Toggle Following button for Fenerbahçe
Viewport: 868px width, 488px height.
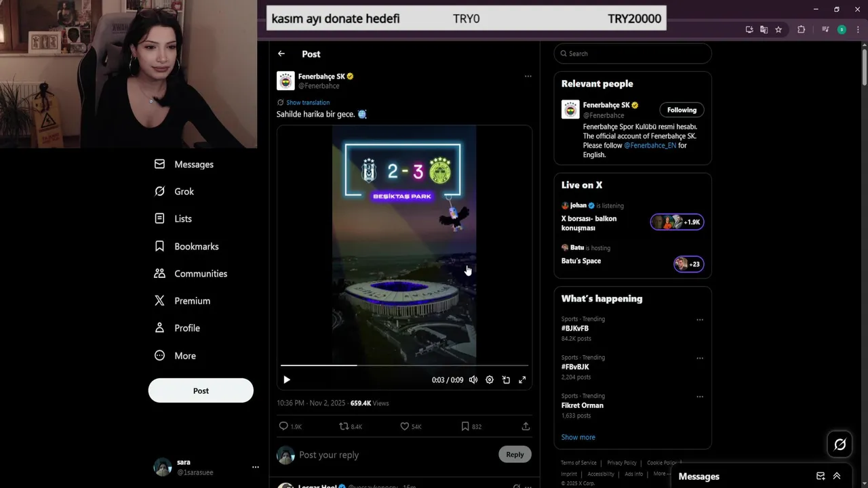tap(682, 110)
